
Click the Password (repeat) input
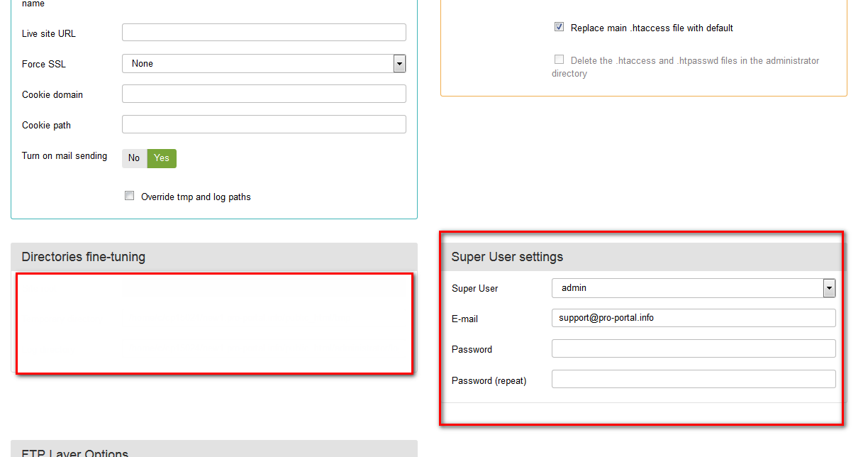click(x=693, y=379)
